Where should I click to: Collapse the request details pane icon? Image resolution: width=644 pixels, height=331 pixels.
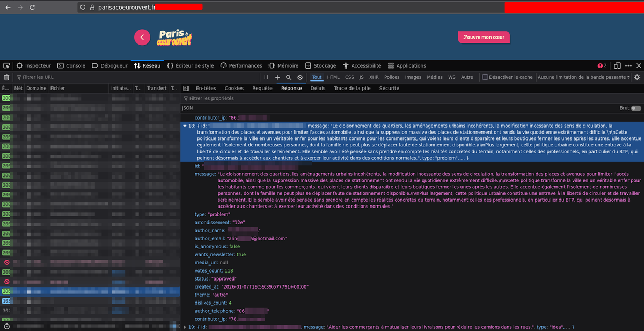coord(186,88)
